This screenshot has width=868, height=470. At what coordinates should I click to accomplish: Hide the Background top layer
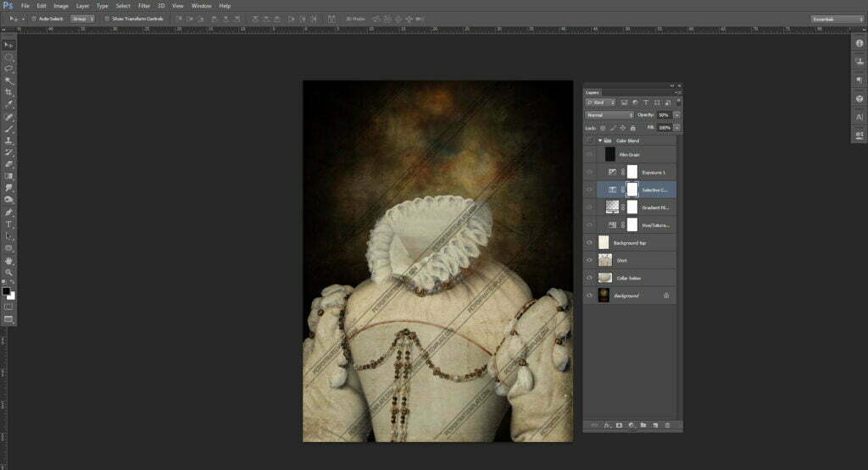589,242
